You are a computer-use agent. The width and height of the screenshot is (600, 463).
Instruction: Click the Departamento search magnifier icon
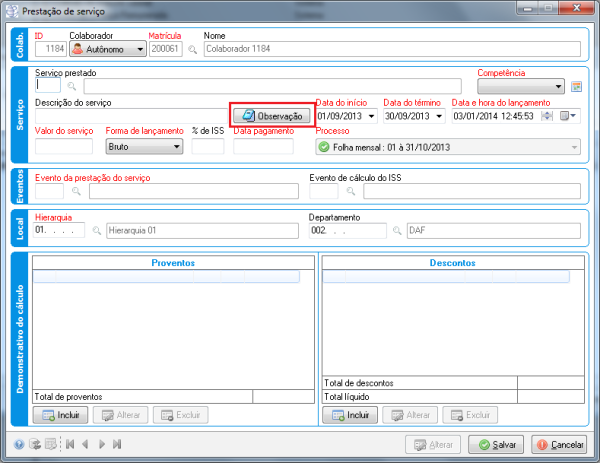click(397, 230)
